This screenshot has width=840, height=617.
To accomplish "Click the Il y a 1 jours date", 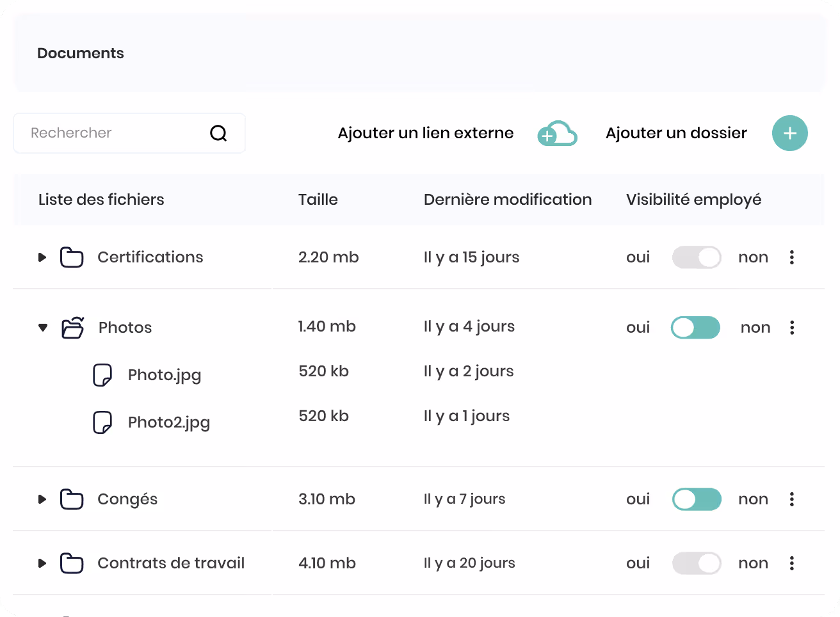I will pyautogui.click(x=467, y=416).
